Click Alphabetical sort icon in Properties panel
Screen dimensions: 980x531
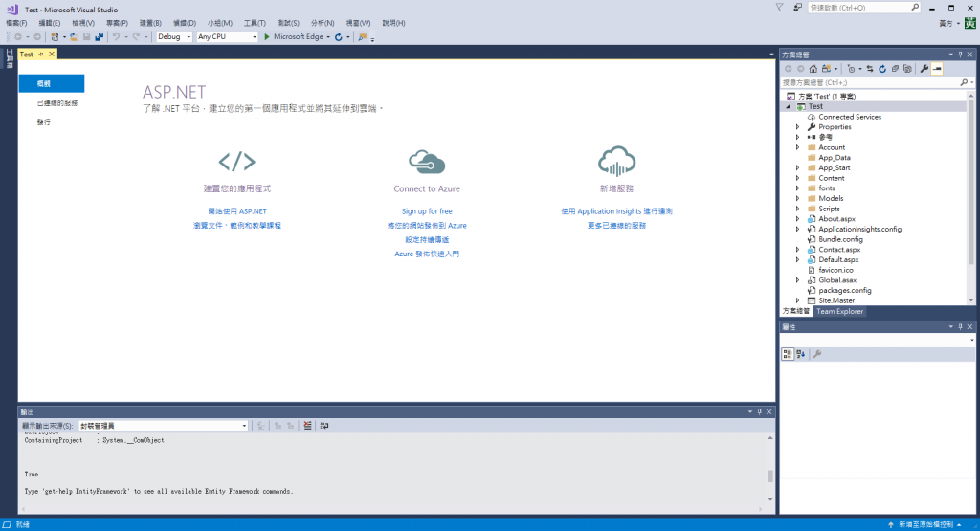[x=801, y=354]
